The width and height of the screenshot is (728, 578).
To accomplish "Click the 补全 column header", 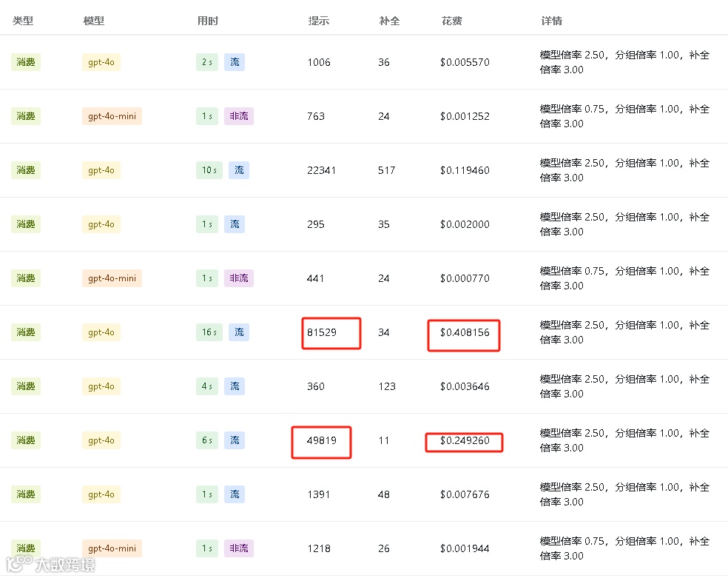I will (x=389, y=21).
